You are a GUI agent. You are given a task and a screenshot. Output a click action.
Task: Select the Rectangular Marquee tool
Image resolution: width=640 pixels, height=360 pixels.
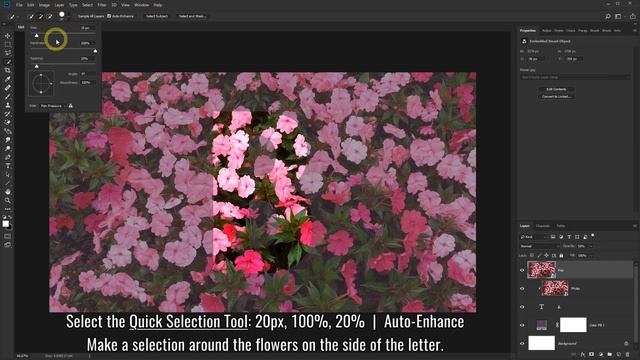coord(7,44)
